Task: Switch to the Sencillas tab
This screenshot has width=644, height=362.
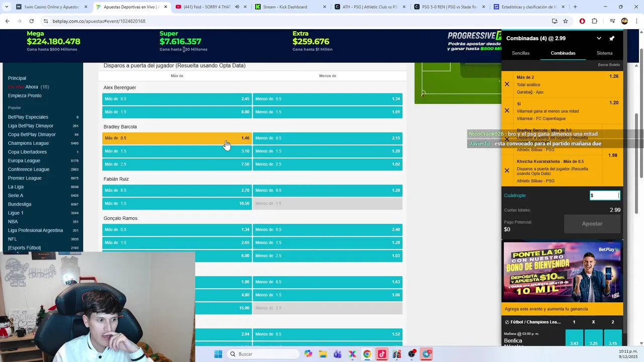Action: (x=521, y=53)
